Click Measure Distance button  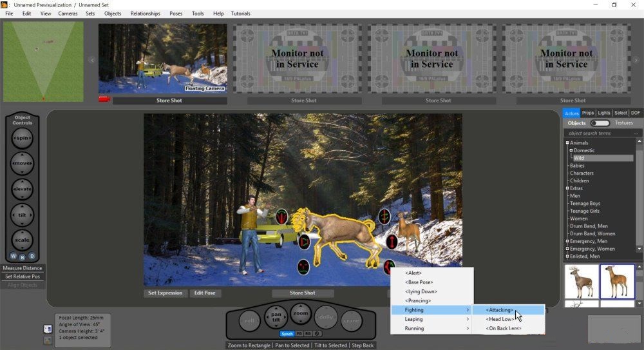[x=23, y=267]
